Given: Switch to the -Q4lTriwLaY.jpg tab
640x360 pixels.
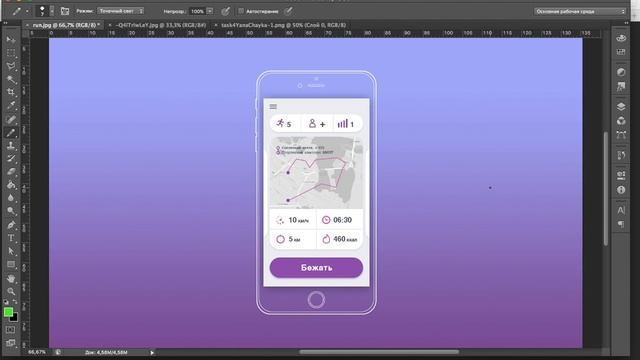Looking at the screenshot, I should tap(161, 25).
